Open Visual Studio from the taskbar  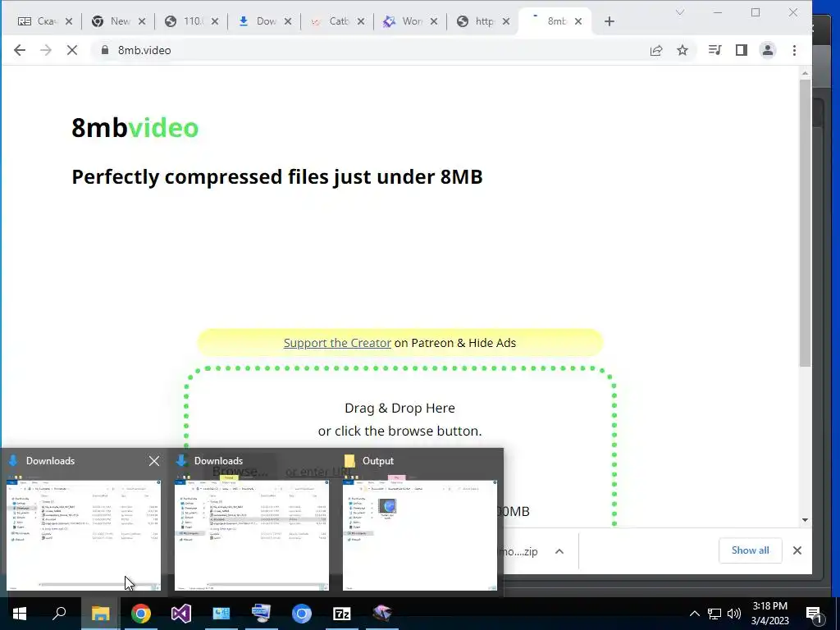point(181,614)
